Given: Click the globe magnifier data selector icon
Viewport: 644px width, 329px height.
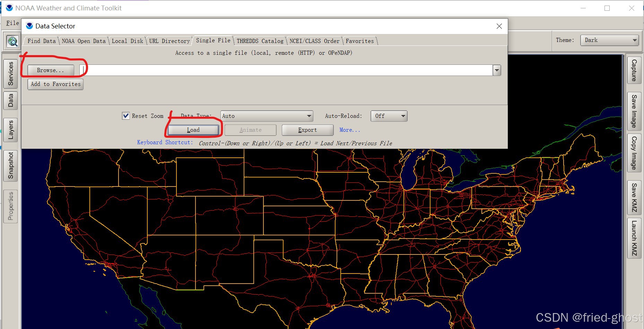Looking at the screenshot, I should coord(13,42).
